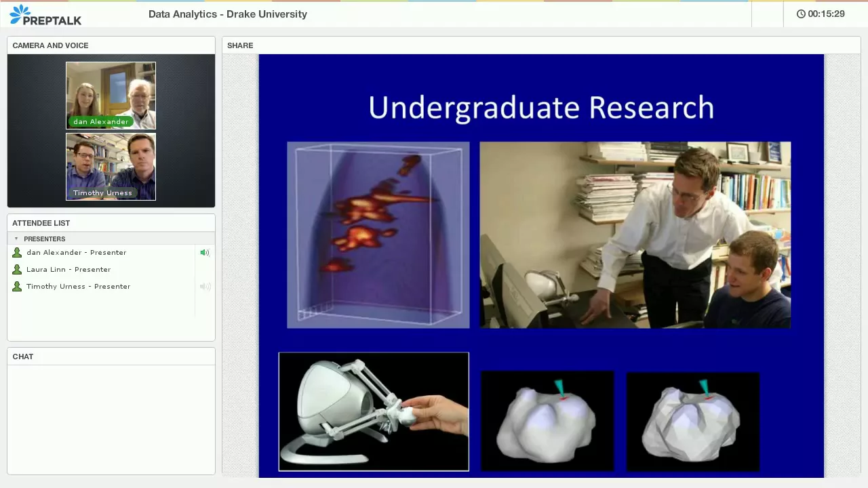This screenshot has width=868, height=488.
Task: Click inside the empty chat message area
Action: 111,420
